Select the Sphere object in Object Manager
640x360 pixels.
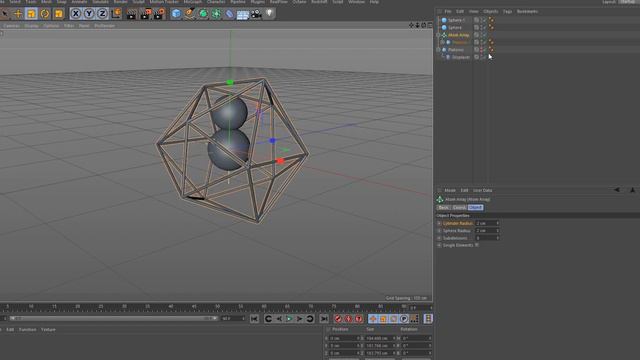click(x=455, y=27)
